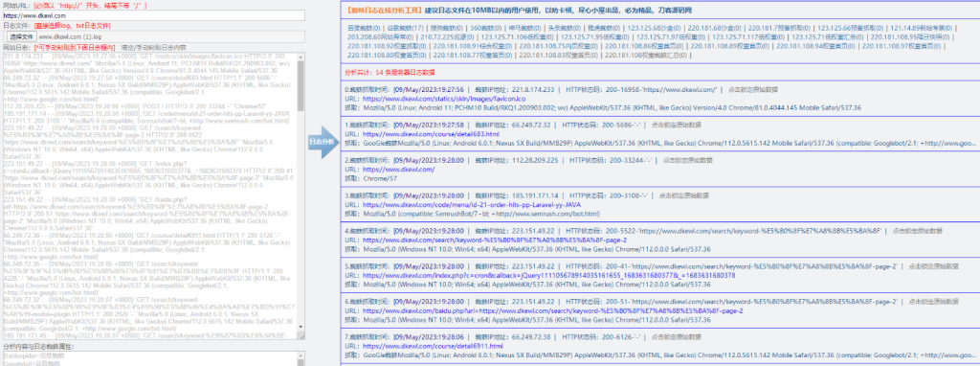The width and height of the screenshot is (980, 366).
Task: Open the course/detail6911.html URL link
Action: coord(433,345)
